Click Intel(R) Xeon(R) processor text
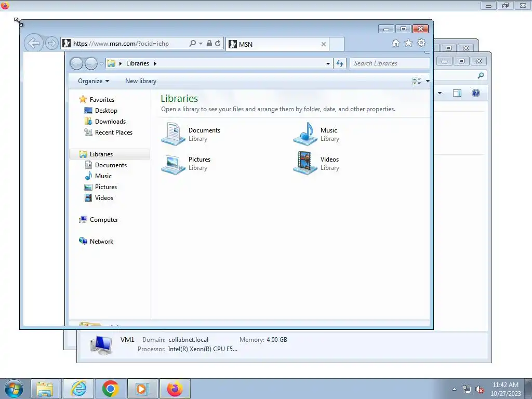 (x=203, y=349)
